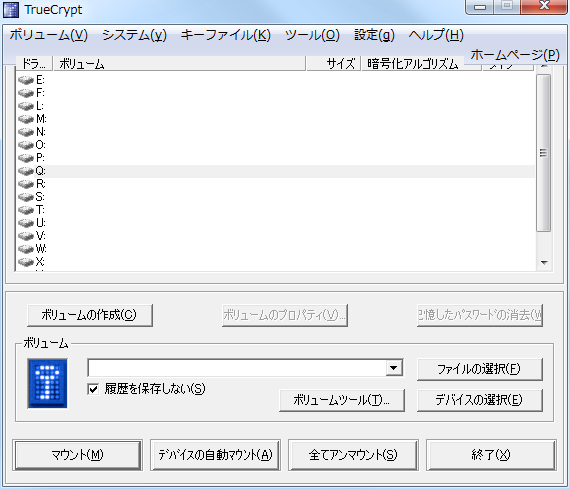The width and height of the screenshot is (570, 489).
Task: Open the ホームページ(P) link
Action: pyautogui.click(x=515, y=55)
